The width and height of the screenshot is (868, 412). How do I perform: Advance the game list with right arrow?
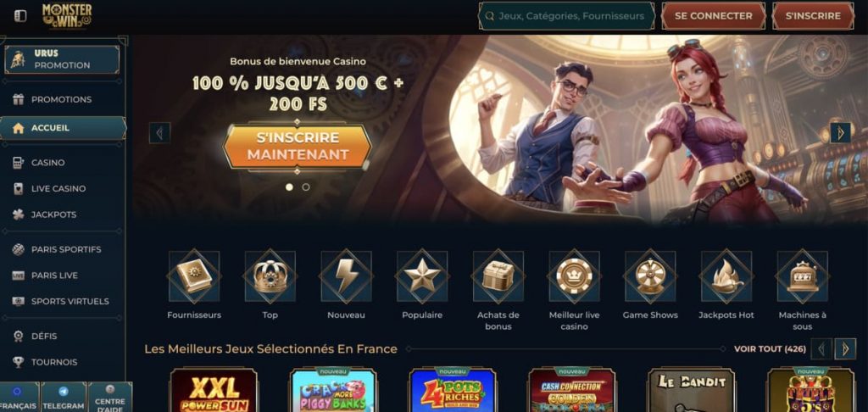click(845, 349)
